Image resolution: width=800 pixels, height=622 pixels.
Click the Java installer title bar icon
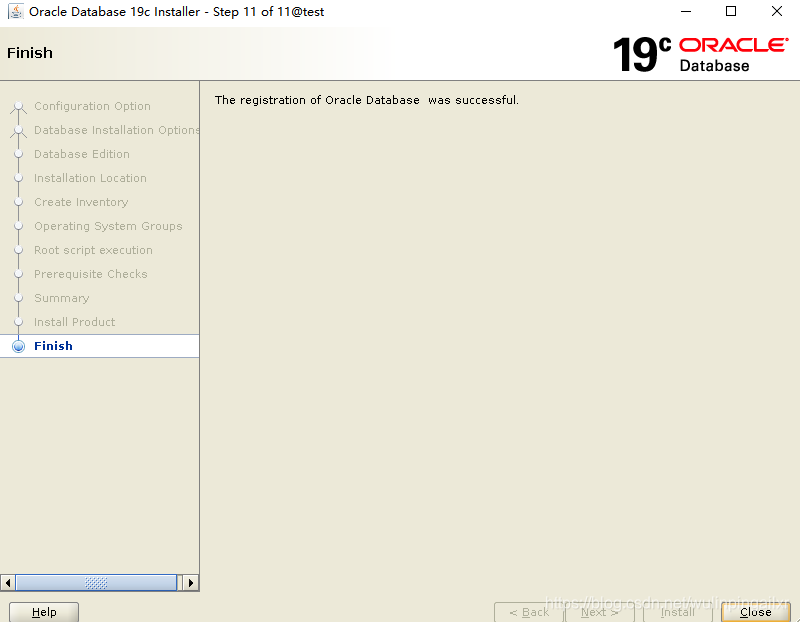click(x=16, y=11)
